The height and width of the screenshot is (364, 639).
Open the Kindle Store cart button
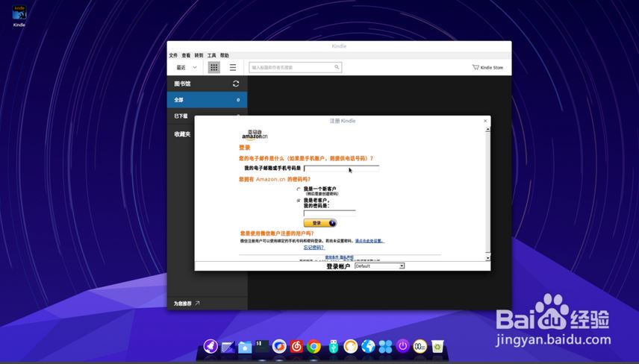pyautogui.click(x=487, y=68)
